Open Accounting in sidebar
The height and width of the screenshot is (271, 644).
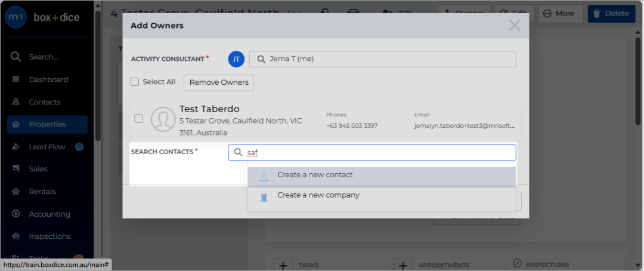(x=49, y=214)
